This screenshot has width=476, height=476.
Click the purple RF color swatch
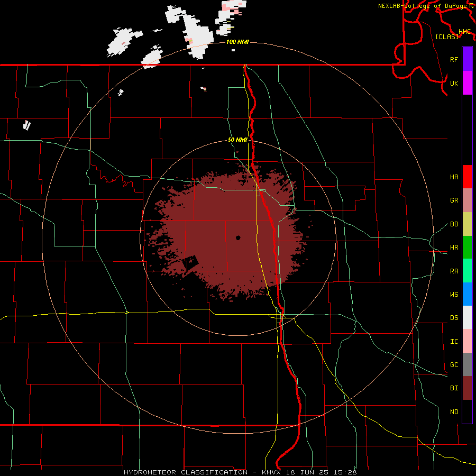click(x=467, y=59)
